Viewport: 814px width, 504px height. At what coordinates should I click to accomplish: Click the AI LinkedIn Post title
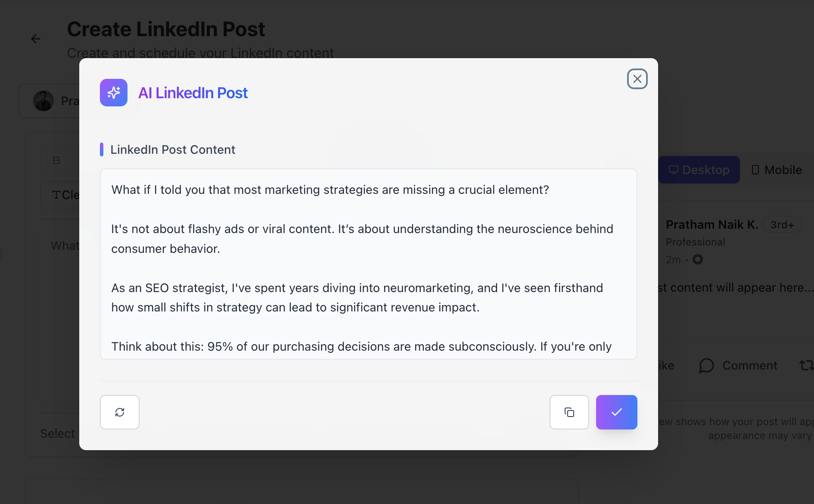193,93
